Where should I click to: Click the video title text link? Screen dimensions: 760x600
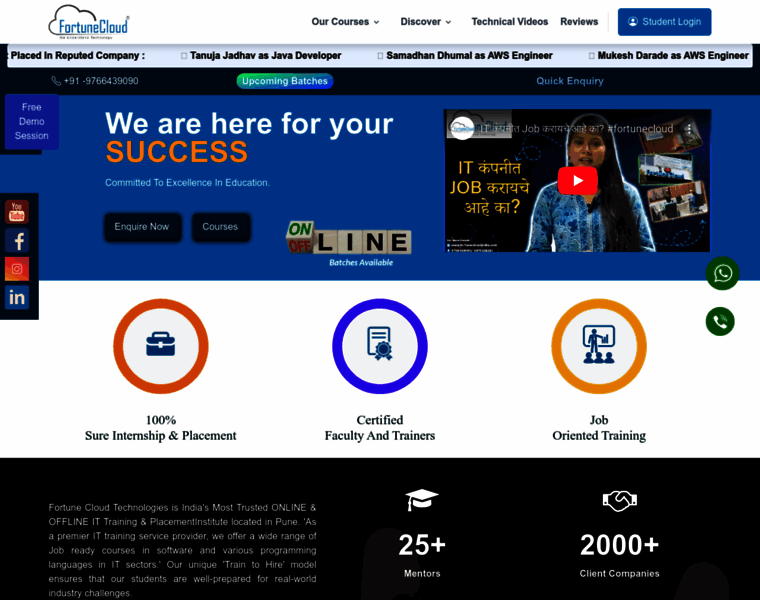pos(577,129)
